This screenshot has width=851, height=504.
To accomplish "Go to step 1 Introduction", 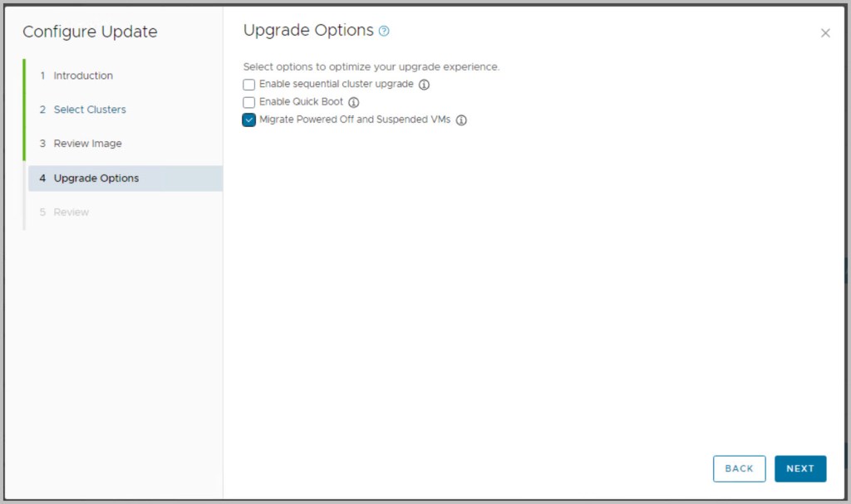I will click(x=83, y=76).
